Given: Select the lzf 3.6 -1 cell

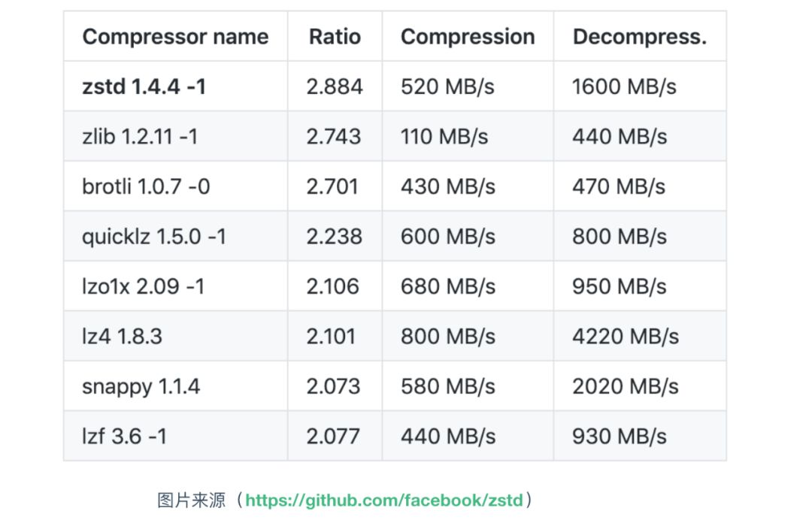Looking at the screenshot, I should pos(124,436).
